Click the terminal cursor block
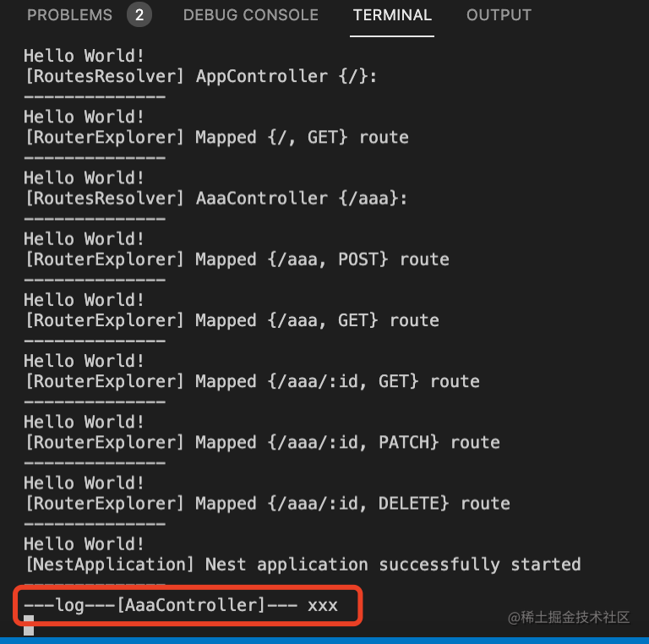Viewport: 649px width, 644px height. pyautogui.click(x=29, y=626)
